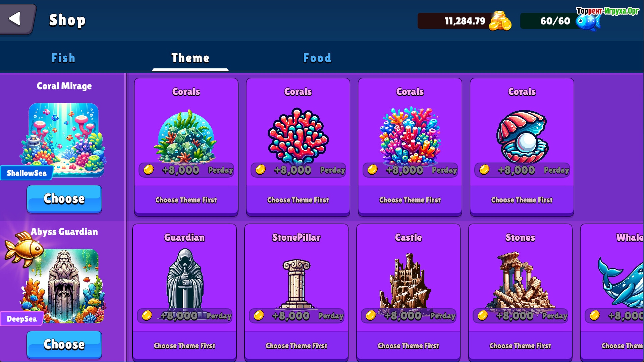Click the Abyss Guardian theme thumbnail

63,286
